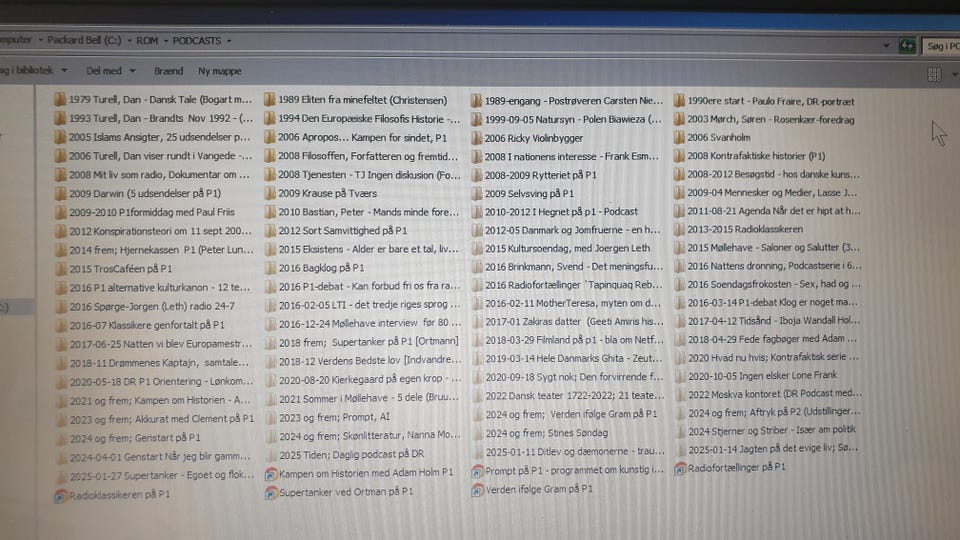Click folder icon of 2015 TrosCaféen på P1
Viewport: 960px width, 540px height.
pos(61,269)
